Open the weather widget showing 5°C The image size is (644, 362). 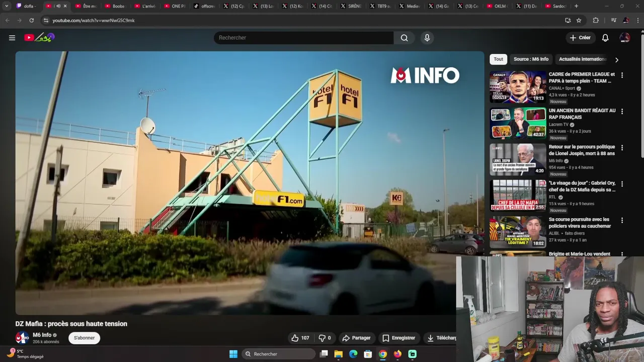26,354
